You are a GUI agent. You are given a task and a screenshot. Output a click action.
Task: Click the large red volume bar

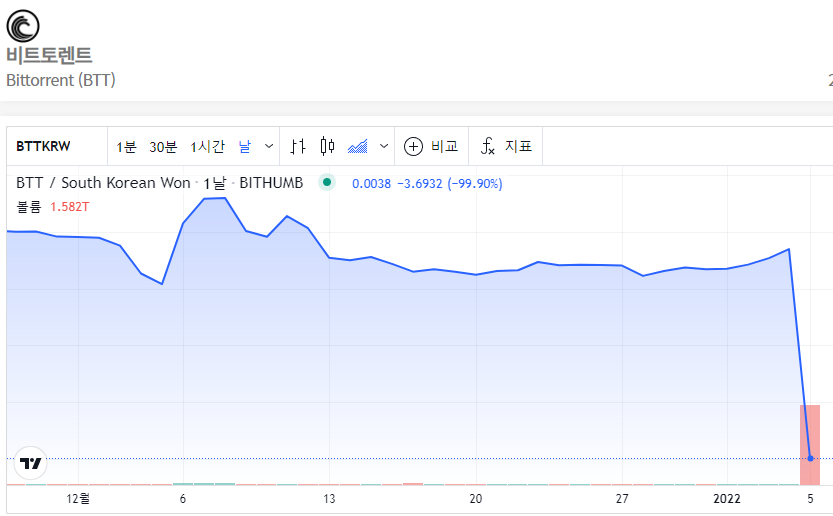(x=810, y=445)
